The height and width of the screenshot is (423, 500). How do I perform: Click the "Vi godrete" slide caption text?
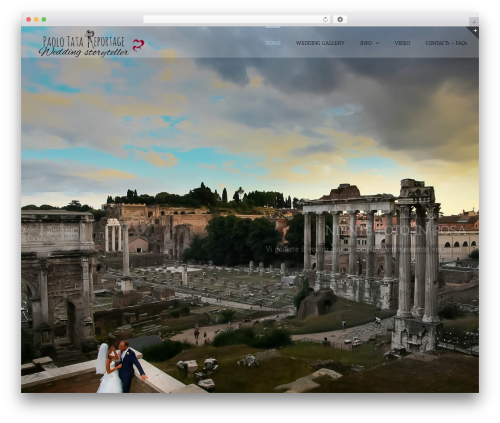pos(363,249)
